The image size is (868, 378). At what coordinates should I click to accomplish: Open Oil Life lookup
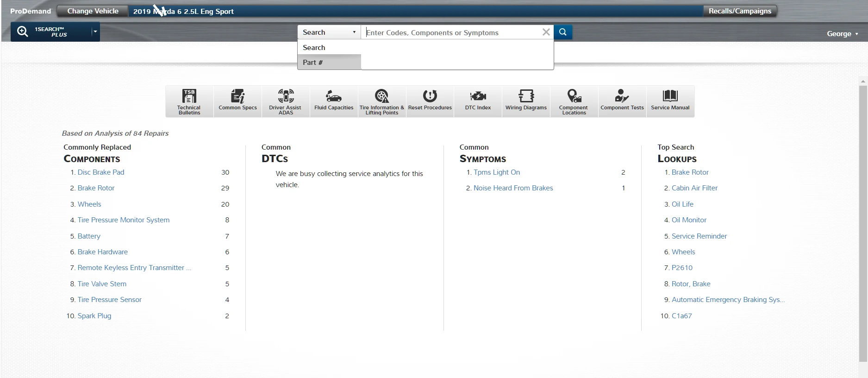tap(682, 204)
